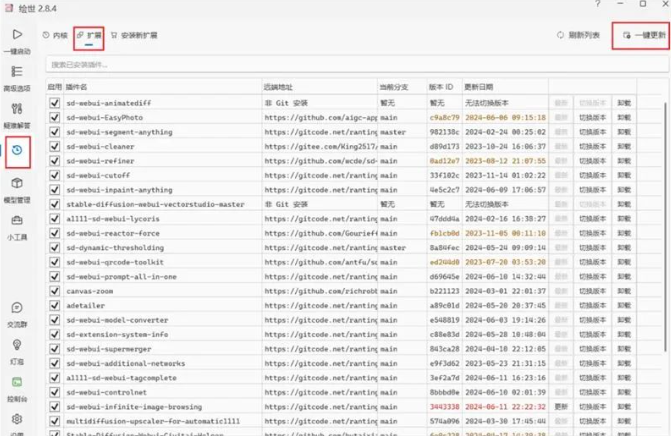
Task: Open the 灯泡 lightbulb page
Action: coord(17,352)
